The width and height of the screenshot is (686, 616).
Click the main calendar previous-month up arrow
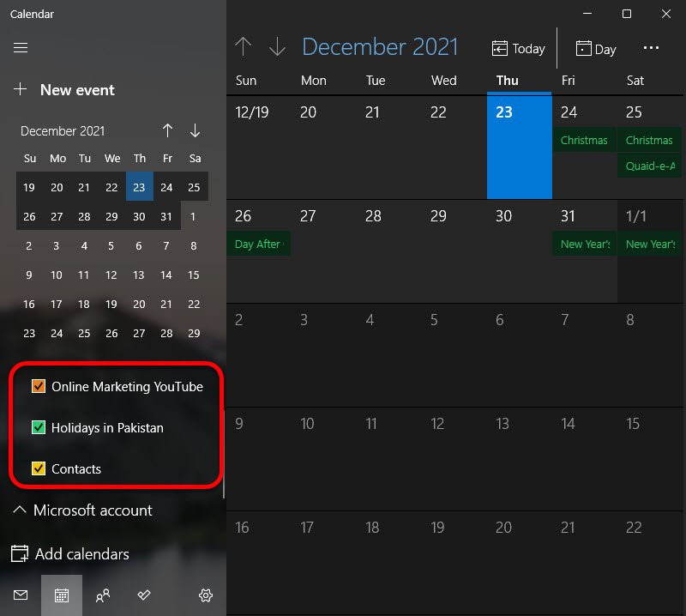[244, 47]
